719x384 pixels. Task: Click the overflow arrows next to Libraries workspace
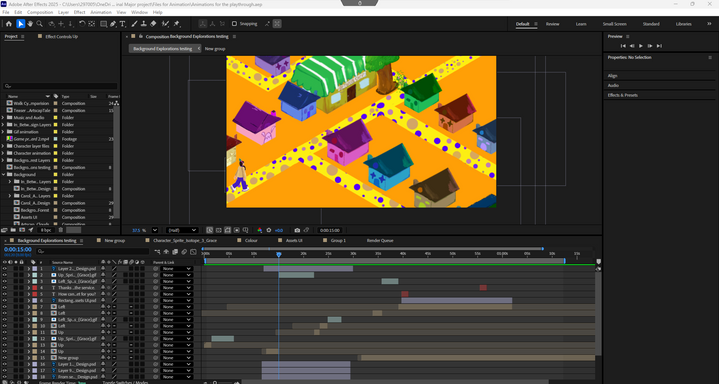tap(709, 24)
